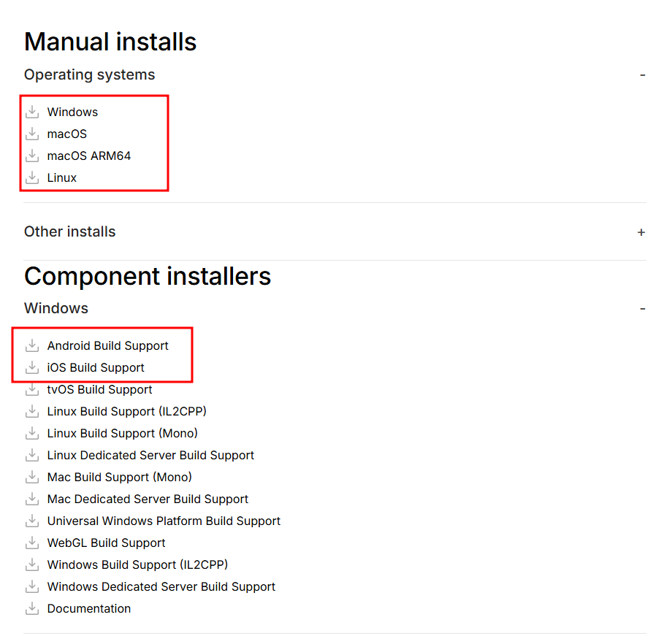Download Mac Dedicated Server Build Support
Screen dimensions: 672x636
[148, 499]
